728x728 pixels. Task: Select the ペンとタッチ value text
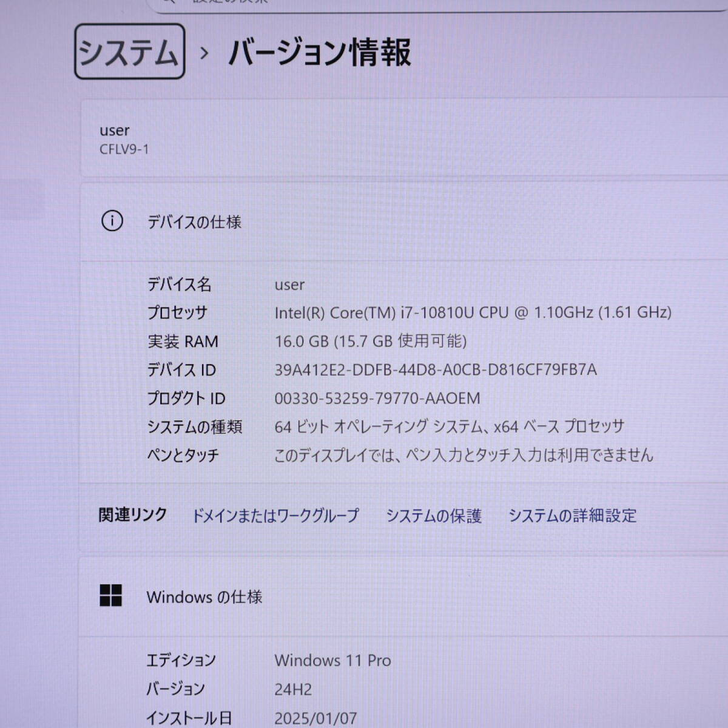tap(463, 455)
